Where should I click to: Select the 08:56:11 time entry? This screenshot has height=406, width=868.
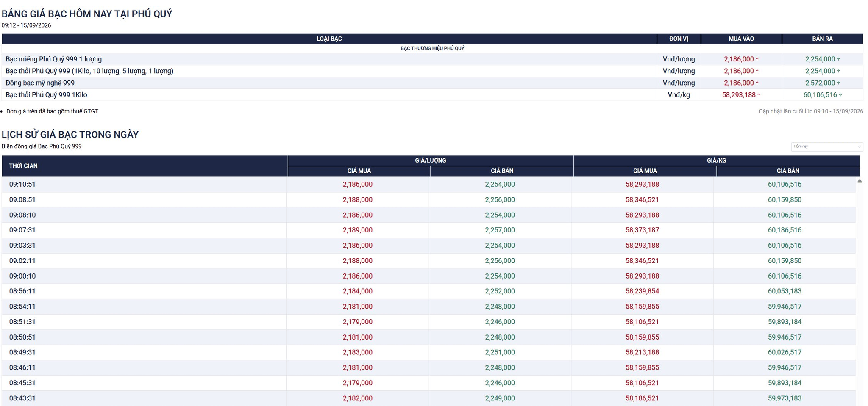[x=22, y=291]
